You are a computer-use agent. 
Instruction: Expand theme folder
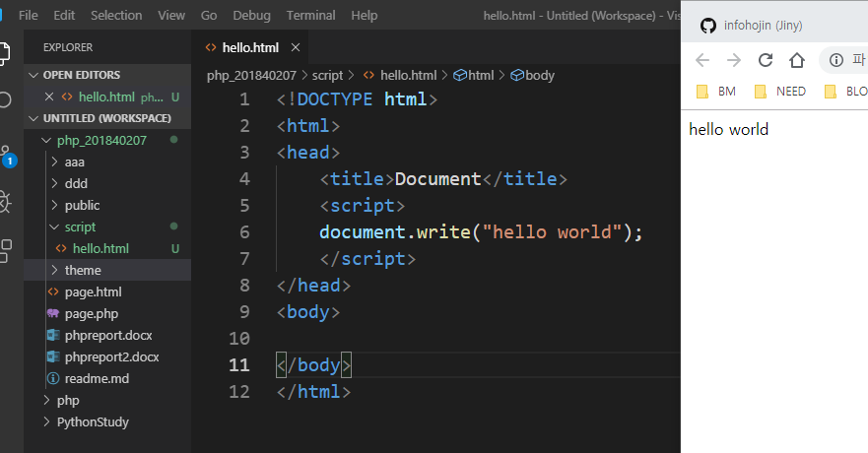(54, 270)
